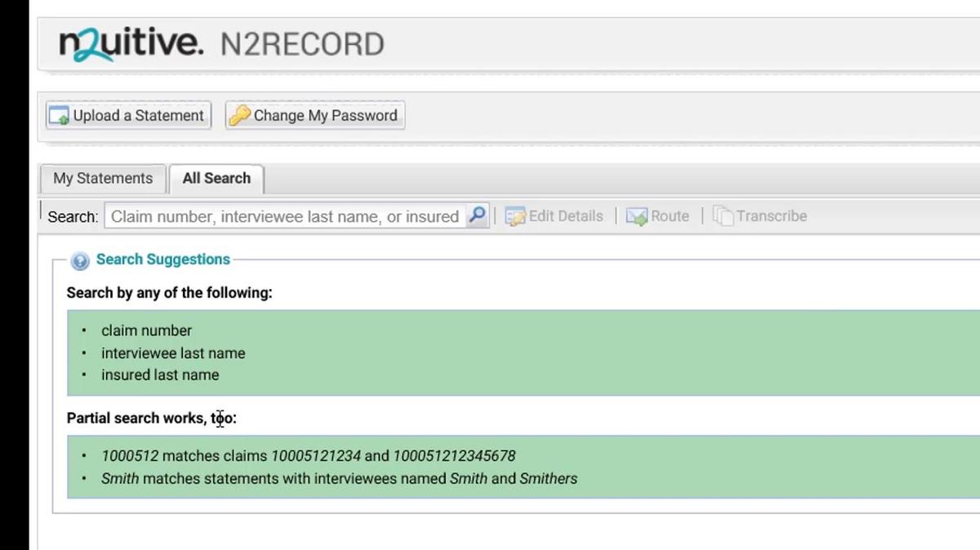The height and width of the screenshot is (550, 980).
Task: Open Change My Password via its label
Action: click(x=325, y=116)
